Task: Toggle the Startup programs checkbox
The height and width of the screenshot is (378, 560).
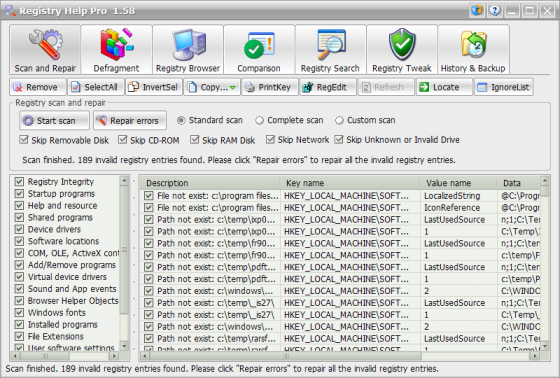Action: (x=19, y=194)
